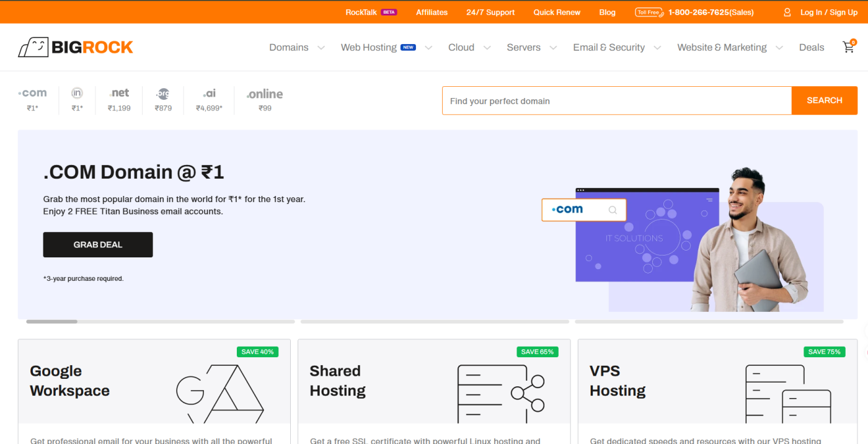Click the man with laptop banner image

point(750,239)
